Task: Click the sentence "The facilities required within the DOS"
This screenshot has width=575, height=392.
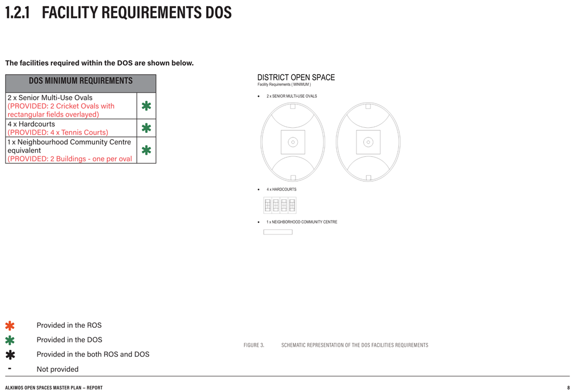Action: [x=69, y=63]
